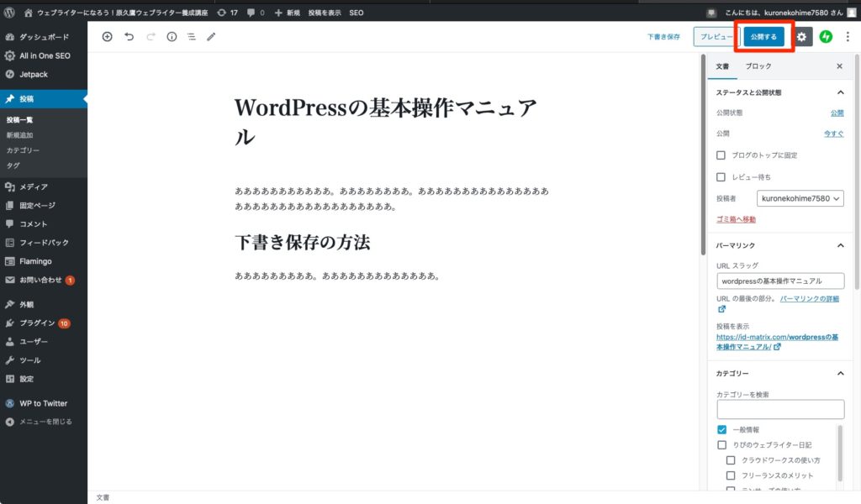The width and height of the screenshot is (861, 504).
Task: Switch to the ブロック tab
Action: pos(758,66)
